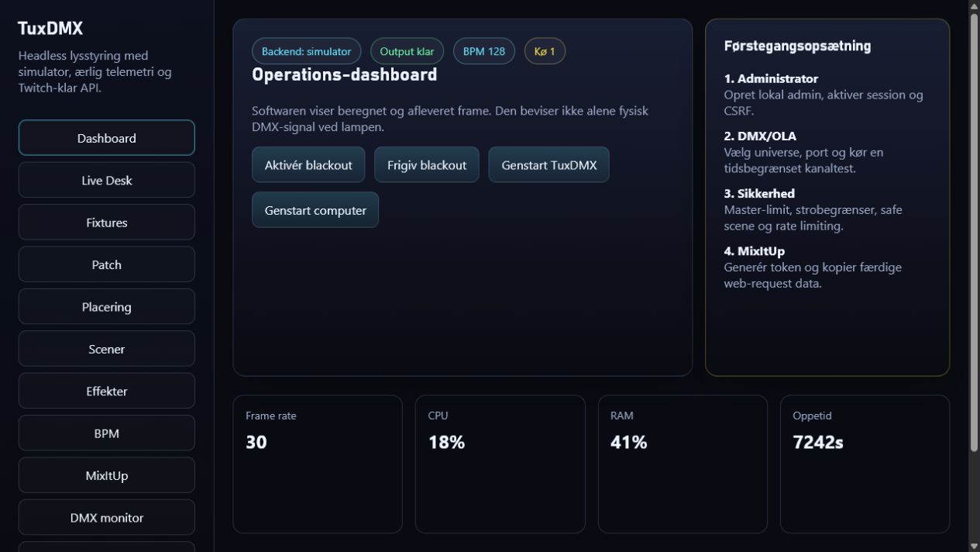Click the RAM value 41%
Image resolution: width=980 pixels, height=552 pixels.
628,442
